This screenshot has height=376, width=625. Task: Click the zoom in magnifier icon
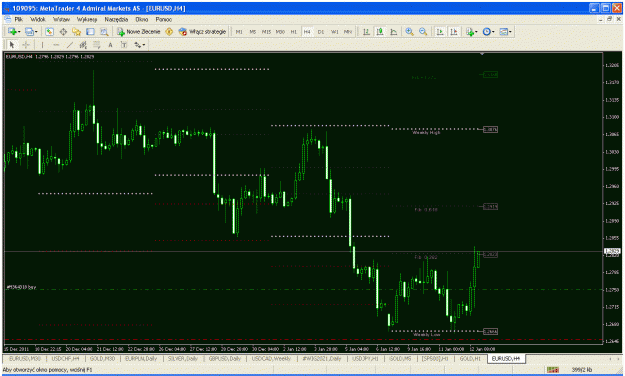coord(409,31)
